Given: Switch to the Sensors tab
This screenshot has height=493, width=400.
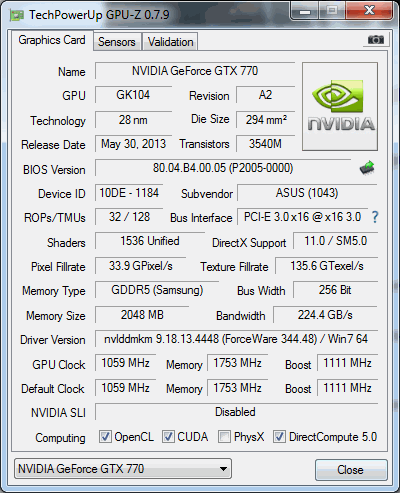Looking at the screenshot, I should pyautogui.click(x=117, y=42).
